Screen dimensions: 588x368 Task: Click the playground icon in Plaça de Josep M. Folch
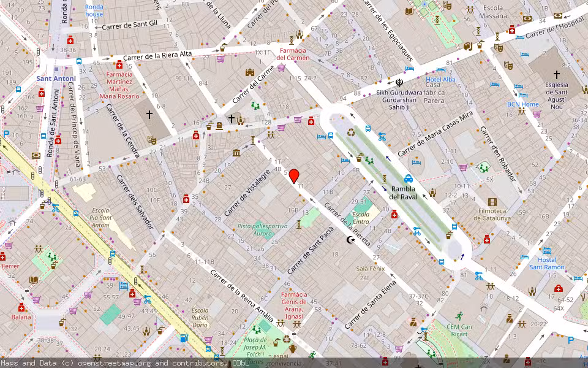pos(257,331)
